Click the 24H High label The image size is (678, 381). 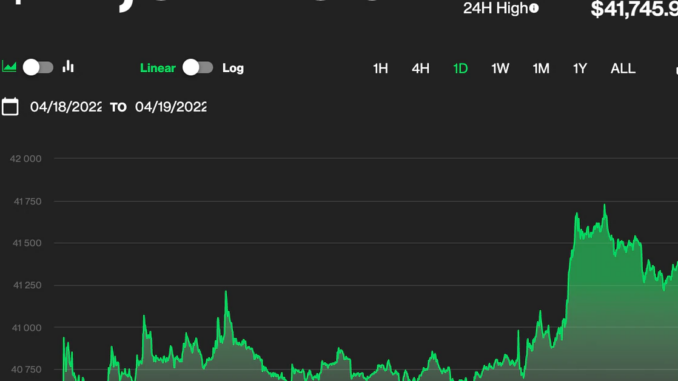[496, 8]
